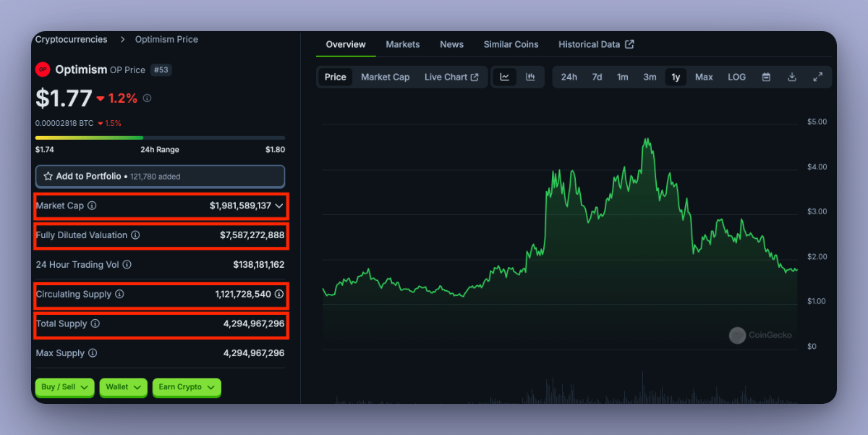Click the info icon next to the 1.2% change
The width and height of the screenshot is (868, 435).
[x=147, y=98]
